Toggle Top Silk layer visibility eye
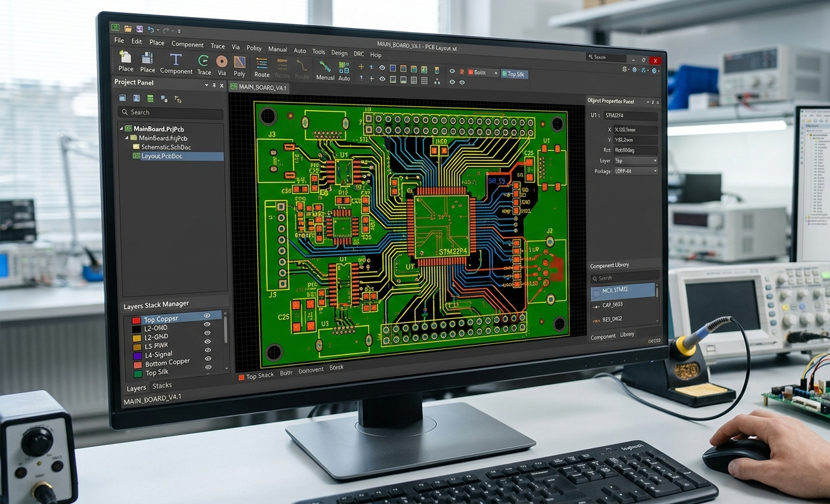830x504 pixels. (208, 367)
